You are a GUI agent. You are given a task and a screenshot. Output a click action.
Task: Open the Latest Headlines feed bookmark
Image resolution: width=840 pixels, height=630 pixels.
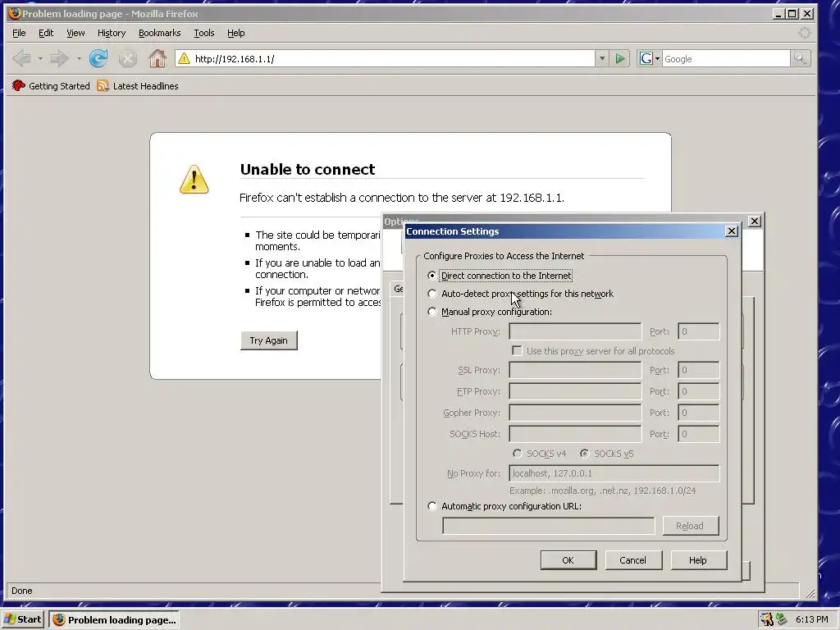click(x=138, y=85)
